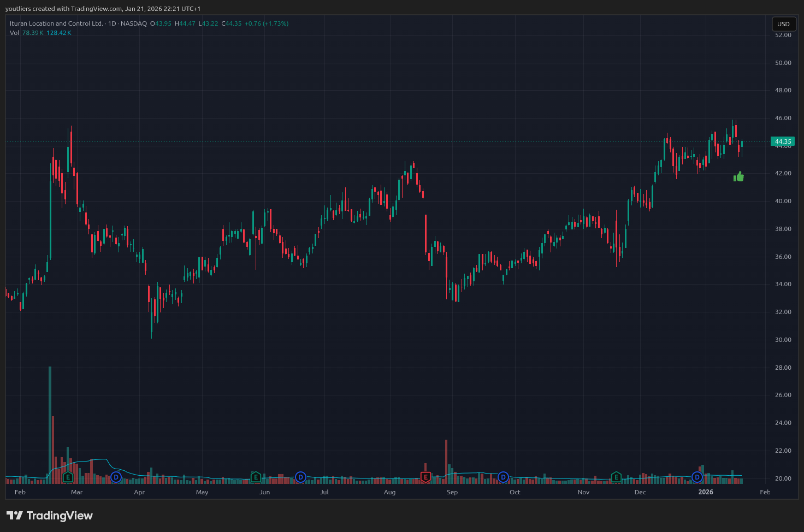
Task: Click the 30.00 level on price axis
Action: 783,340
